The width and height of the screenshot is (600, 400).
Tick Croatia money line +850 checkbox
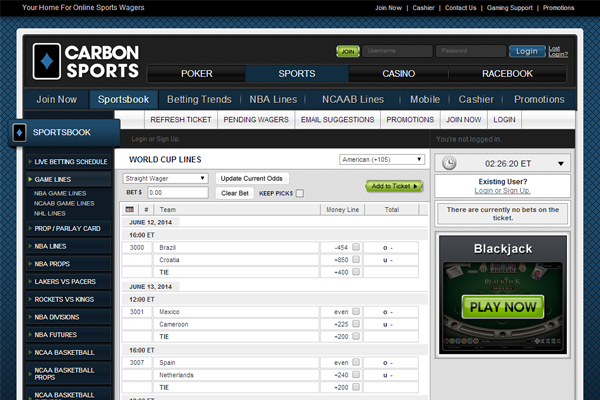356,260
